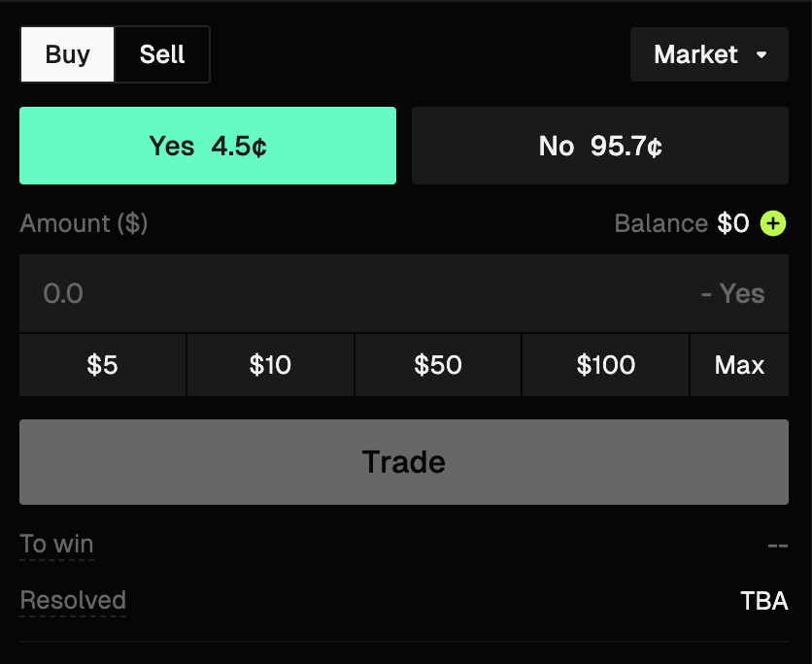Select the $100 quick amount
The height and width of the screenshot is (664, 812).
606,365
